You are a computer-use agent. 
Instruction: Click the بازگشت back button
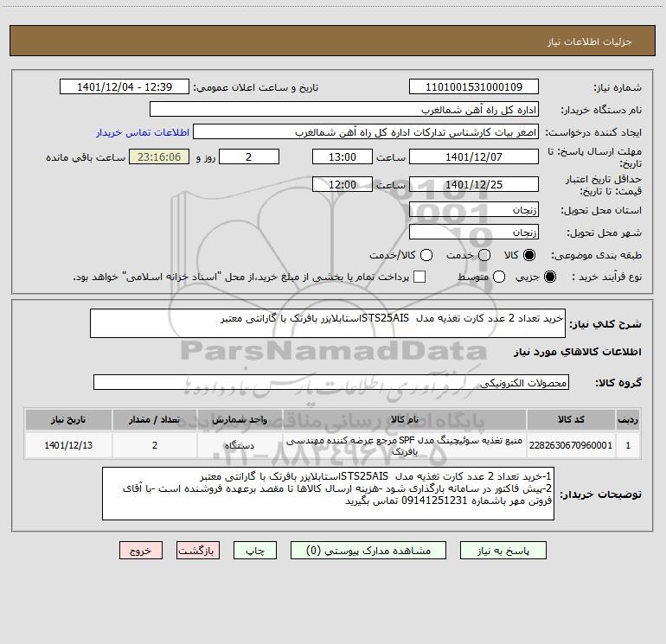198,551
